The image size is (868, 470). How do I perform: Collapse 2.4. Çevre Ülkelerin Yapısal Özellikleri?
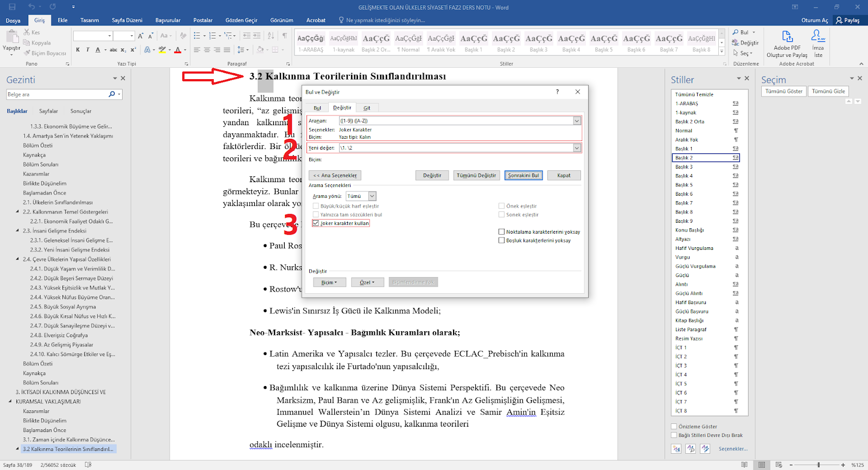pyautogui.click(x=17, y=259)
